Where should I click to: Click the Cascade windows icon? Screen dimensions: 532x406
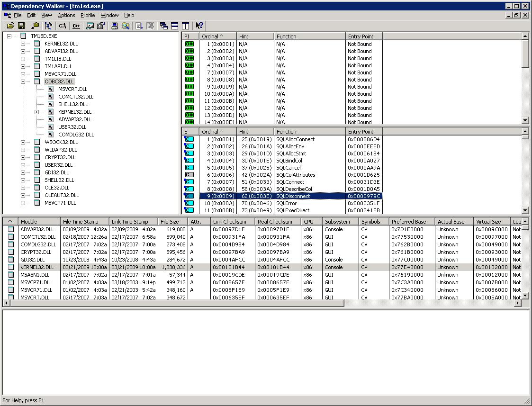(164, 26)
